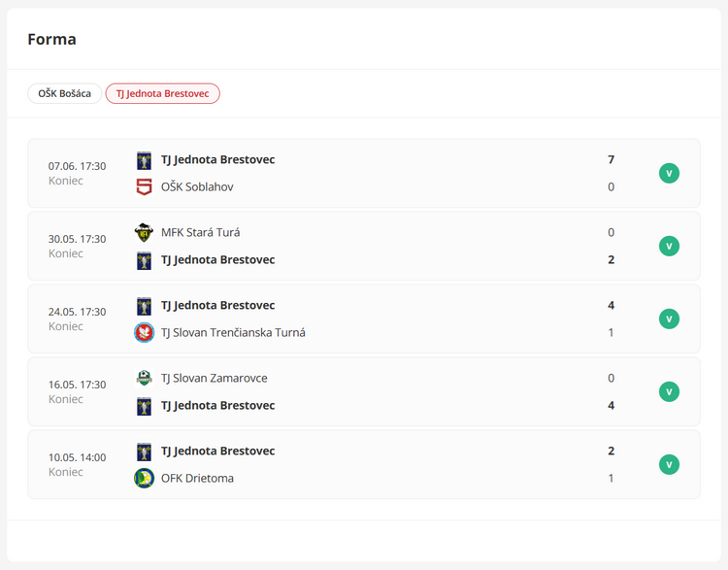Open TJ Jednota Brestovec name in 30.05. match

pyautogui.click(x=217, y=260)
